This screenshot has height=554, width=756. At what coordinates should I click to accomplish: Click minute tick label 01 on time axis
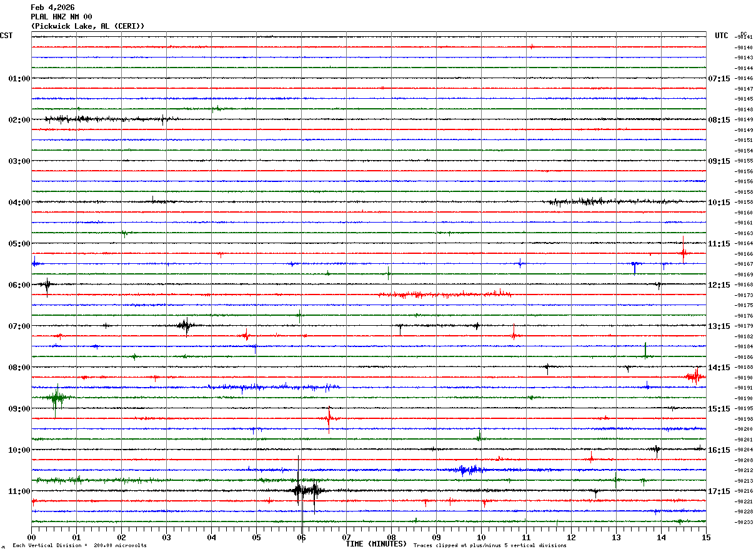(77, 538)
